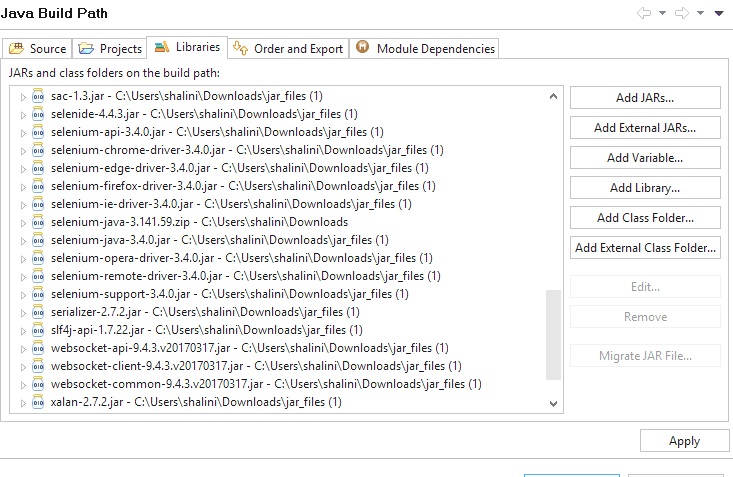Image resolution: width=733 pixels, height=477 pixels.
Task: Expand the selenium-api-3.4.0.jar entry
Action: click(24, 132)
